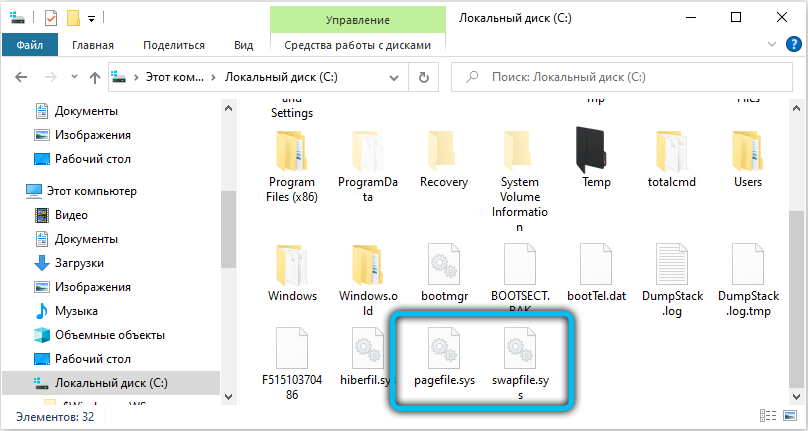
Task: Select the bootmgr file icon
Action: coord(444,265)
